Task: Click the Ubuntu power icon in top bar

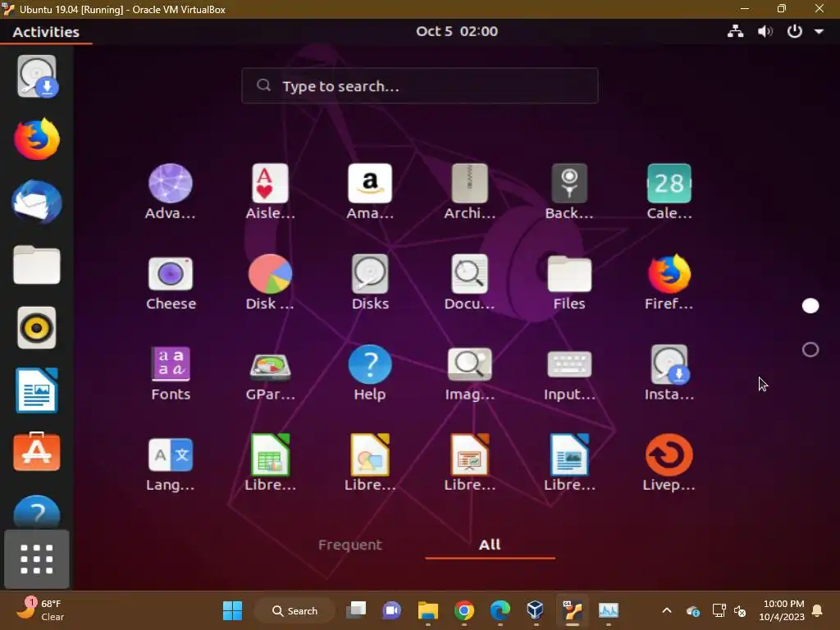Action: (794, 32)
